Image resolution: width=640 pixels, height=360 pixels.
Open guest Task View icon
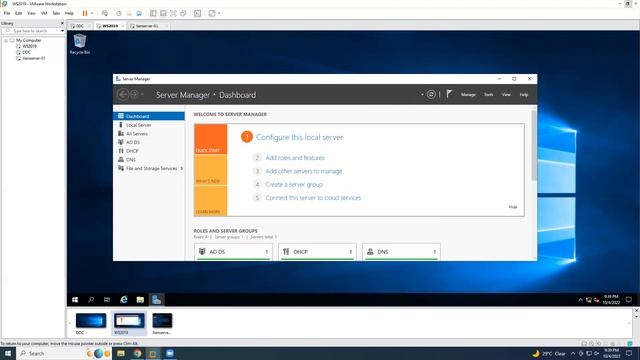pyautogui.click(x=107, y=300)
